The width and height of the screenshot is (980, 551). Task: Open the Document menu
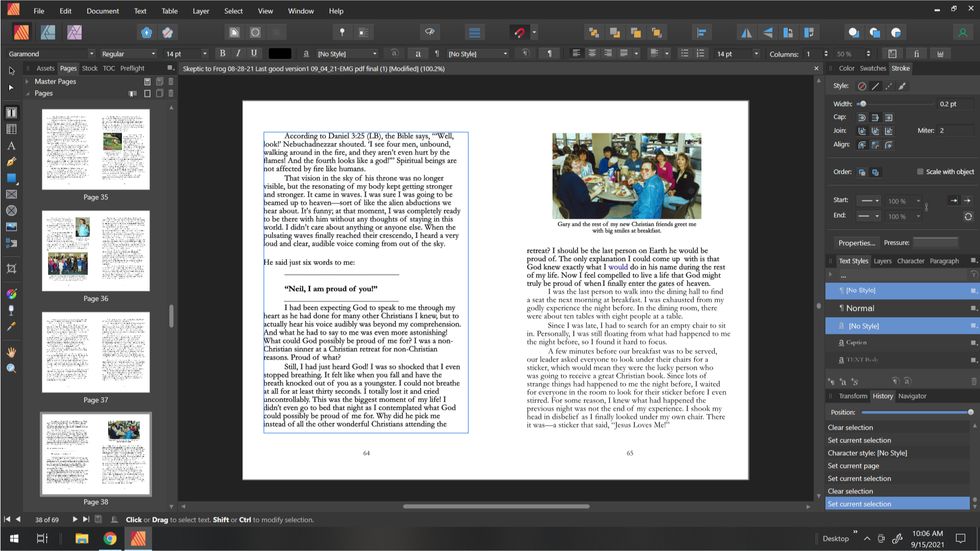pyautogui.click(x=102, y=11)
